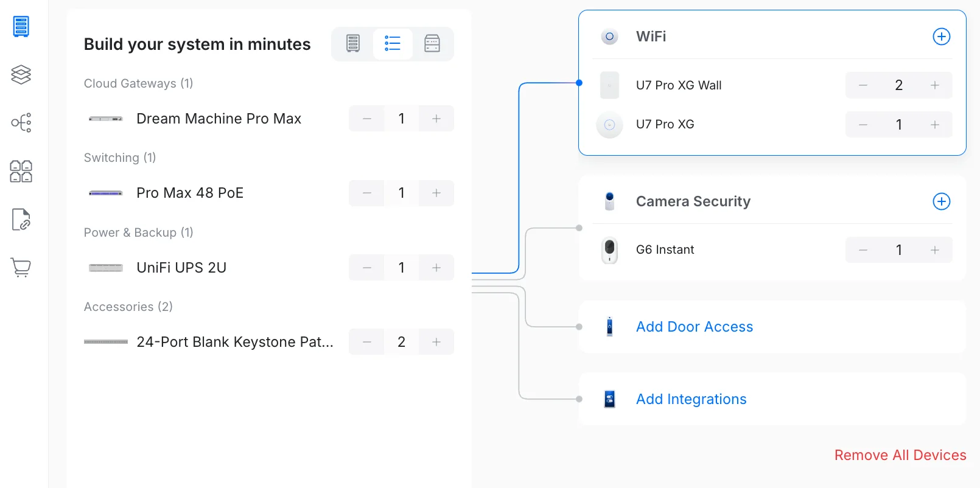Click Remove All Devices
The image size is (980, 488).
tap(900, 455)
